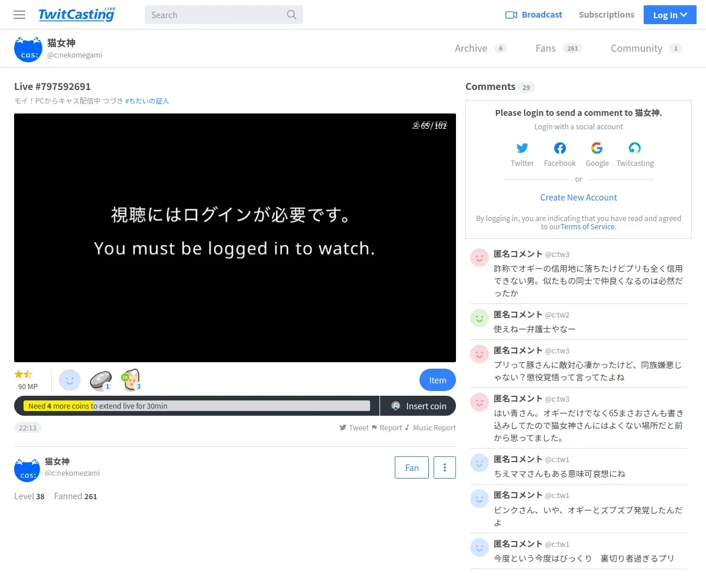The width and height of the screenshot is (706, 588).
Task: Open the Terms of Service link
Action: 588,226
